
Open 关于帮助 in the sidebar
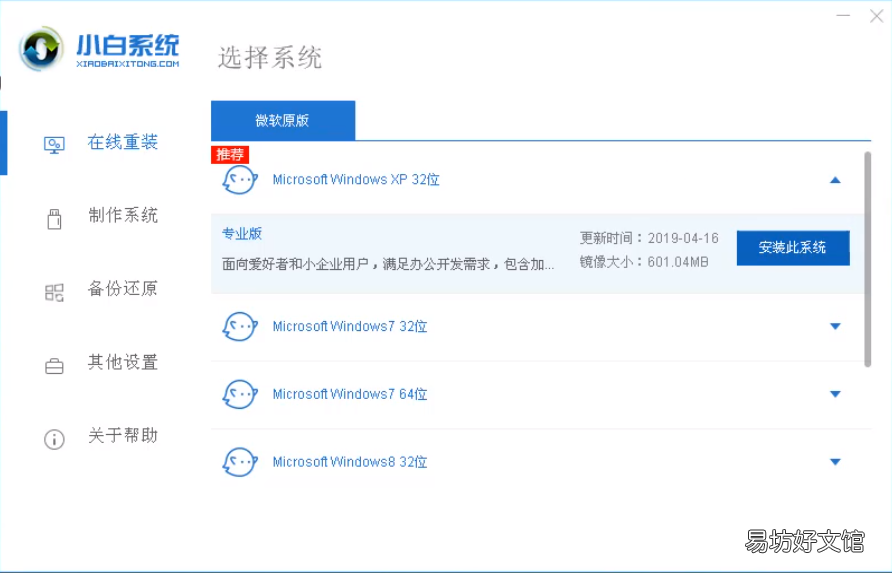123,436
